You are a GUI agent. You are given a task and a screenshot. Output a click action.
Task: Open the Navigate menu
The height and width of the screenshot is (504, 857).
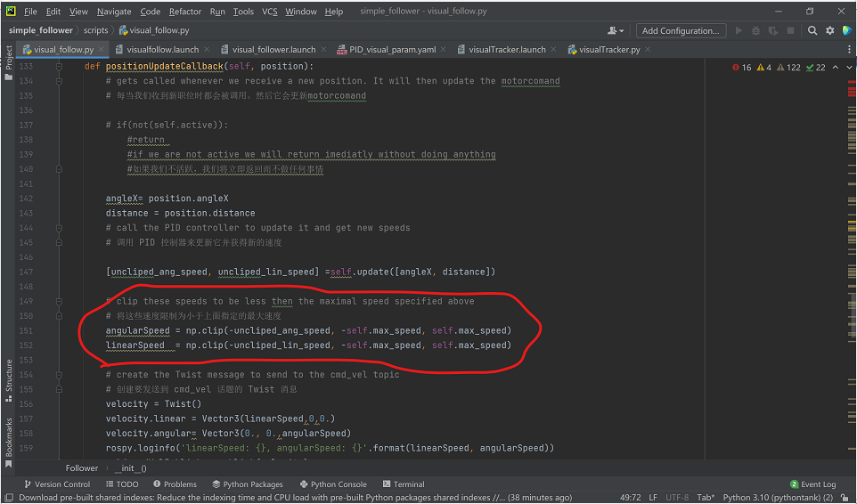114,11
